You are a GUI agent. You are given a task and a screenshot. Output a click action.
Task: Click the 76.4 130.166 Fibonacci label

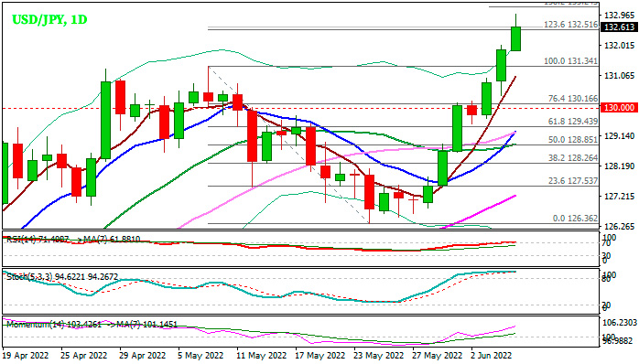coord(573,99)
